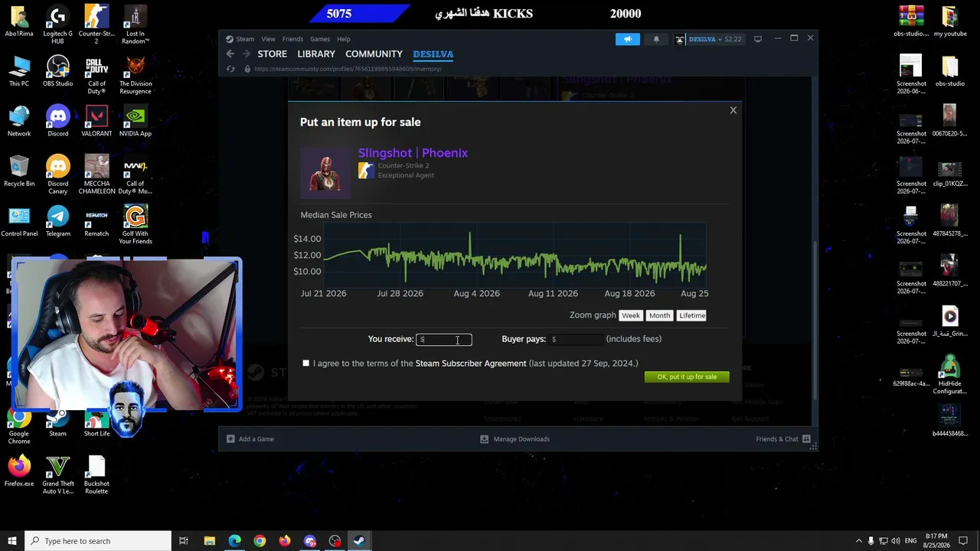The image size is (980, 551).
Task: Select the Logitech G HUB desktop icon
Action: pos(57,25)
